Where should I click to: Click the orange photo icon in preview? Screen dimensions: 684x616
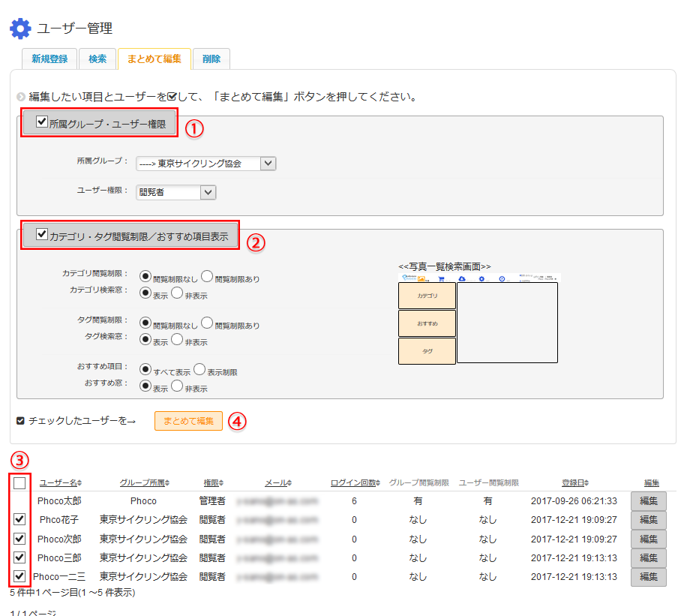pyautogui.click(x=421, y=278)
